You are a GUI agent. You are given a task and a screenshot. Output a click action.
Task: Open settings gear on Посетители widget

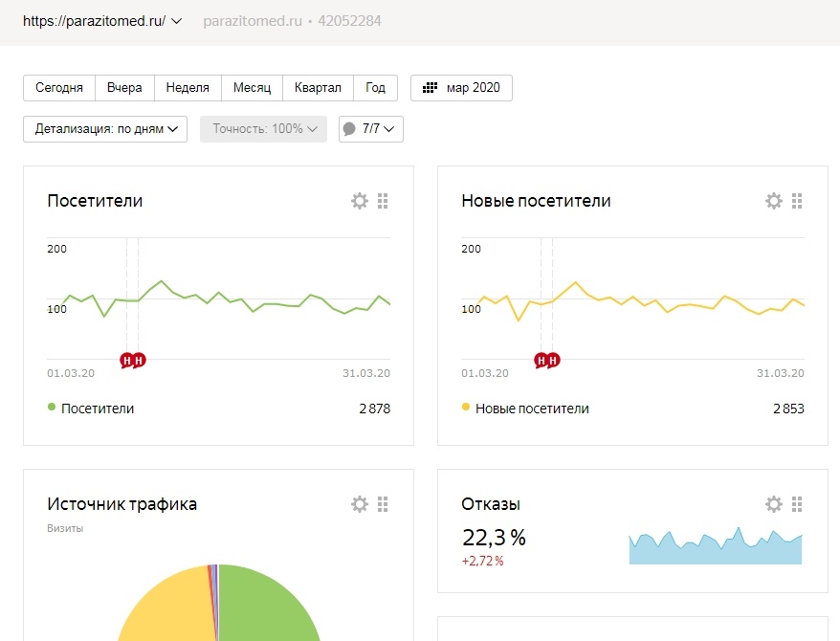click(x=360, y=201)
